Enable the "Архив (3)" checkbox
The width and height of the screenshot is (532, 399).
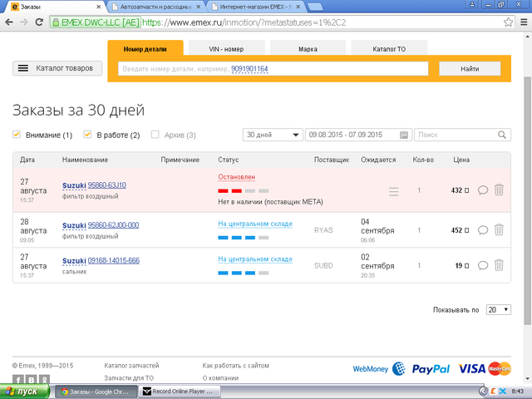155,135
